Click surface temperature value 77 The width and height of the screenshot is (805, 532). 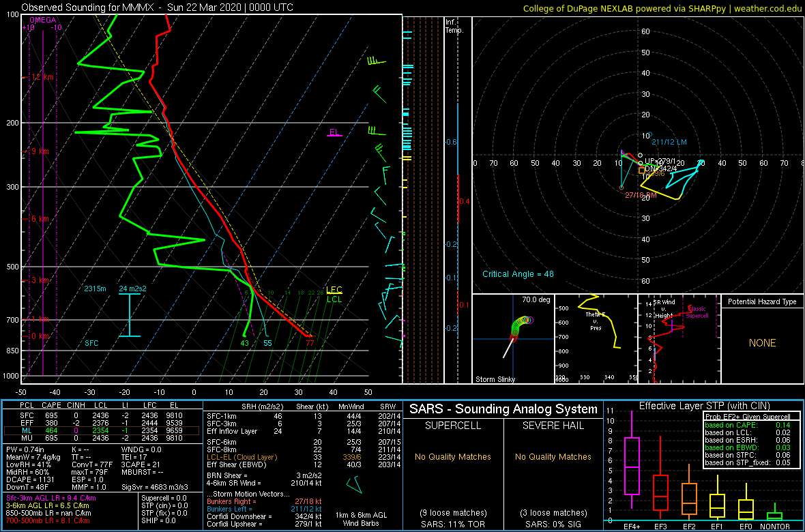[309, 343]
